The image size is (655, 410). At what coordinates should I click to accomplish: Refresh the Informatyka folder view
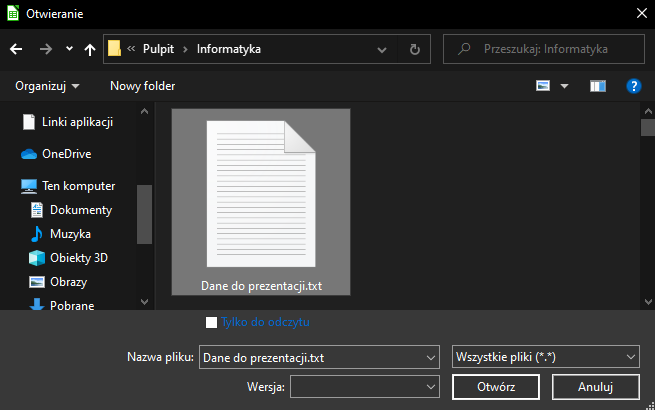(414, 49)
